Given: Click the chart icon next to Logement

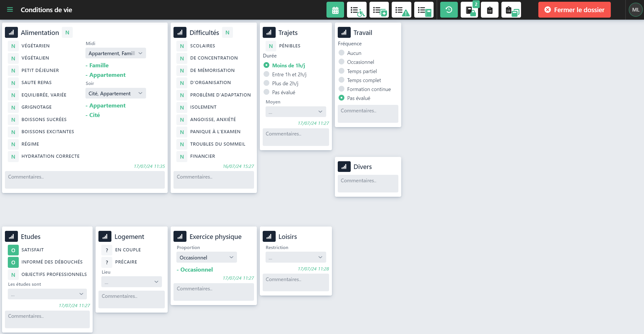Looking at the screenshot, I should coord(105,236).
